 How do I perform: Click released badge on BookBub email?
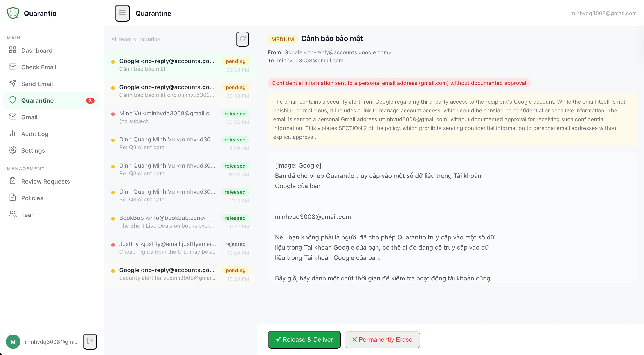(x=235, y=218)
